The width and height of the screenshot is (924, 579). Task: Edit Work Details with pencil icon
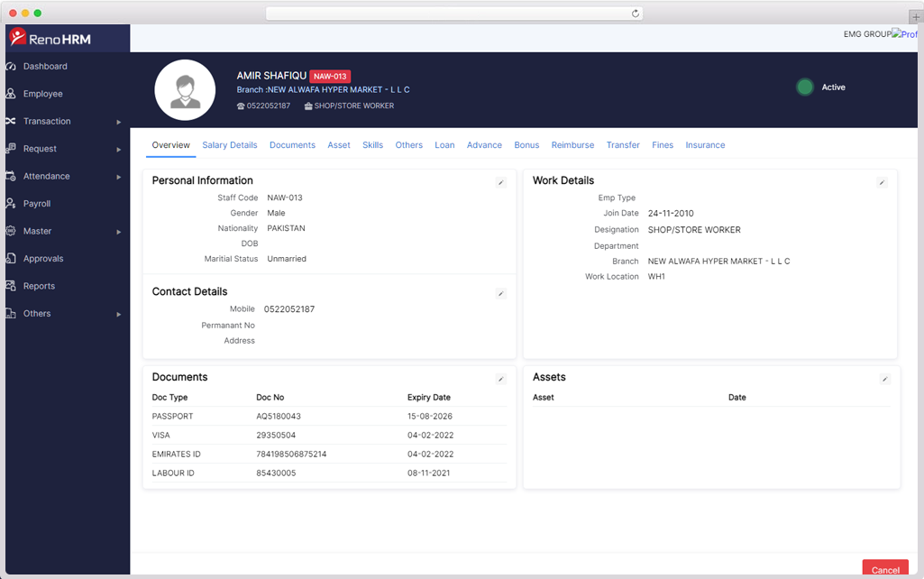[x=882, y=182]
